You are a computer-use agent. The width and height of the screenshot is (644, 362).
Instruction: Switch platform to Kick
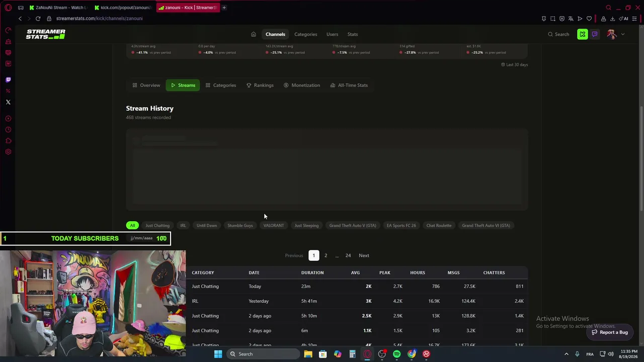pos(583,34)
